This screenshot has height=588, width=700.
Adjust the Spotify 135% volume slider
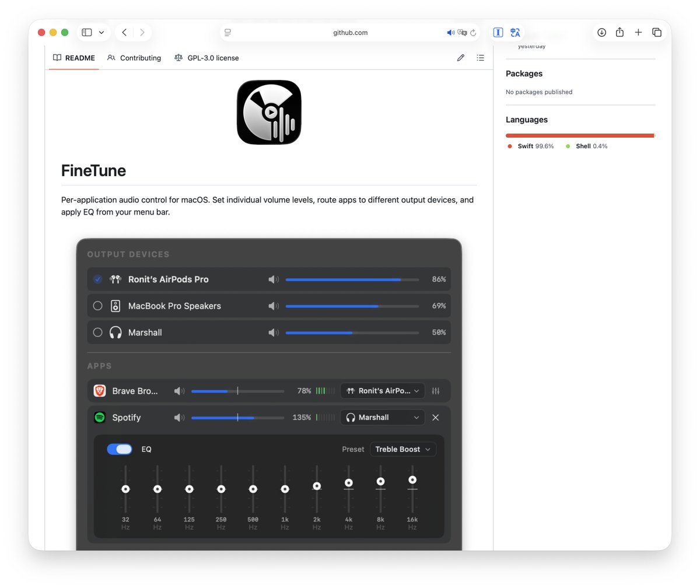pos(238,418)
